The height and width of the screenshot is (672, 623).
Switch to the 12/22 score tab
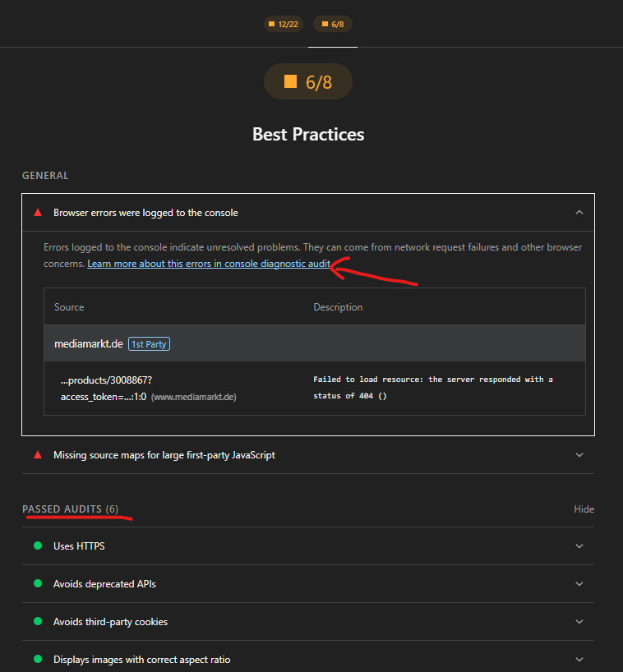[x=284, y=24]
